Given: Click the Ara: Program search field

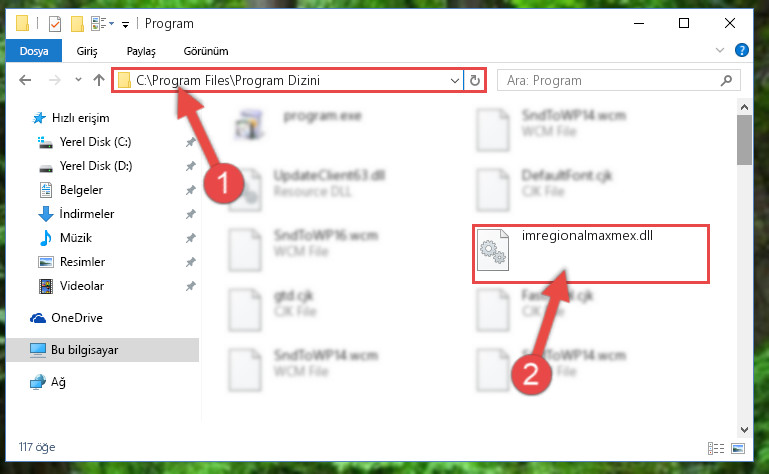Looking at the screenshot, I should pos(611,80).
